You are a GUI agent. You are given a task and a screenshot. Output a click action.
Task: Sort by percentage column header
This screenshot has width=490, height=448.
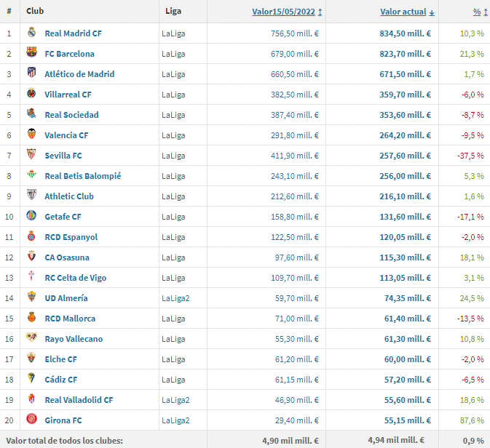477,12
